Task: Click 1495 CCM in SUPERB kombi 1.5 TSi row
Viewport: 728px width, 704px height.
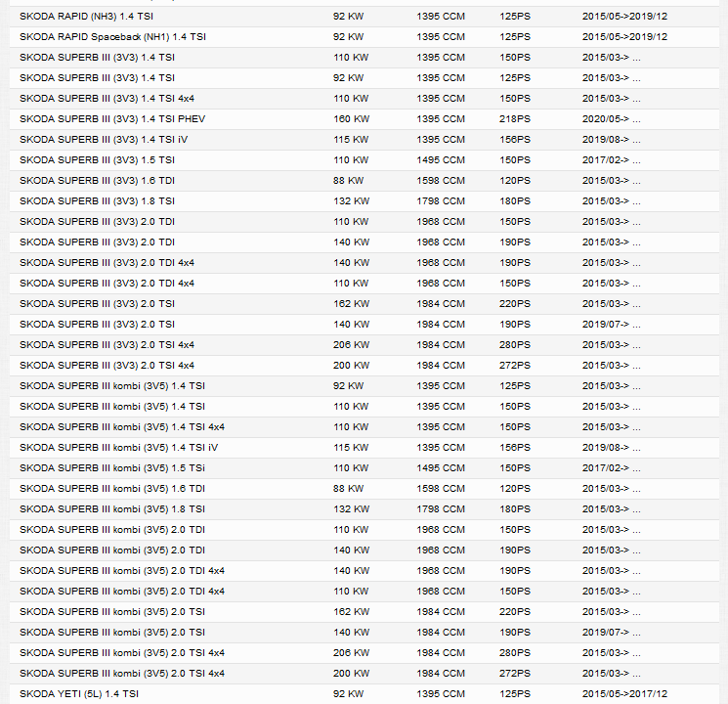Action: point(441,468)
